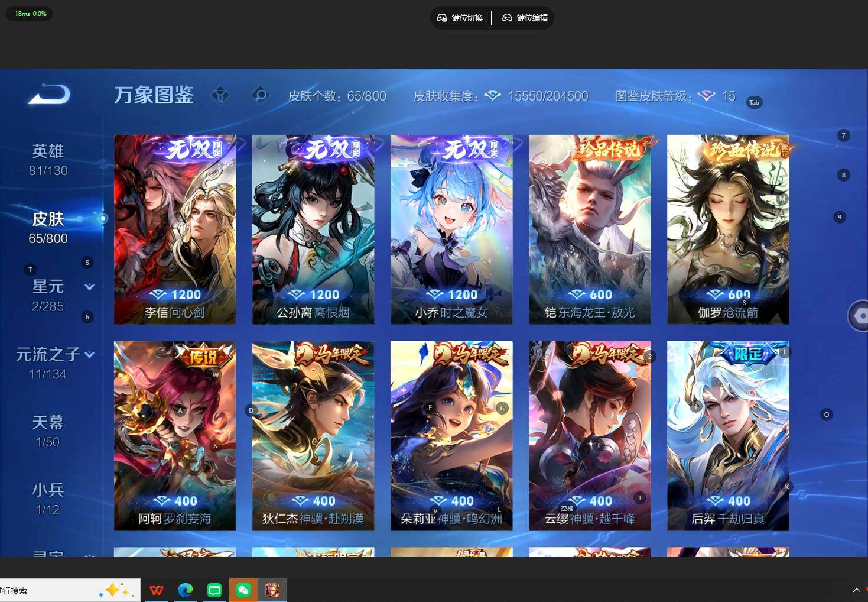Show hidden system tray icons
868x602 pixels.
click(856, 590)
